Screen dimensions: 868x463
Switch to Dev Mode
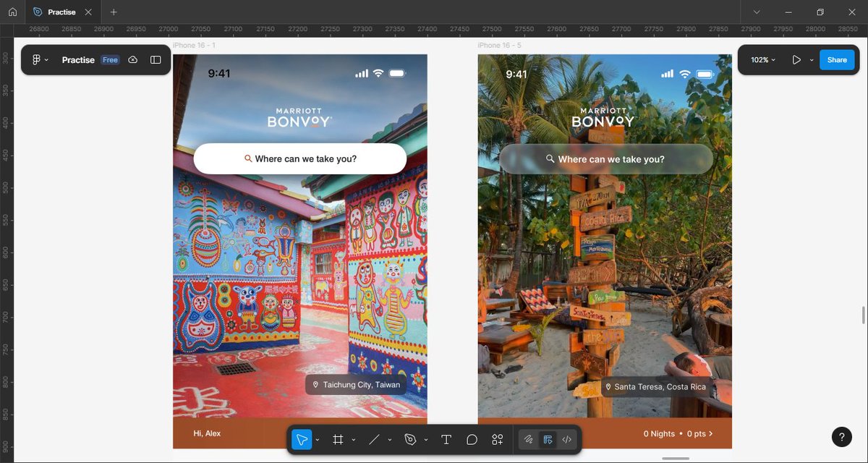point(567,439)
